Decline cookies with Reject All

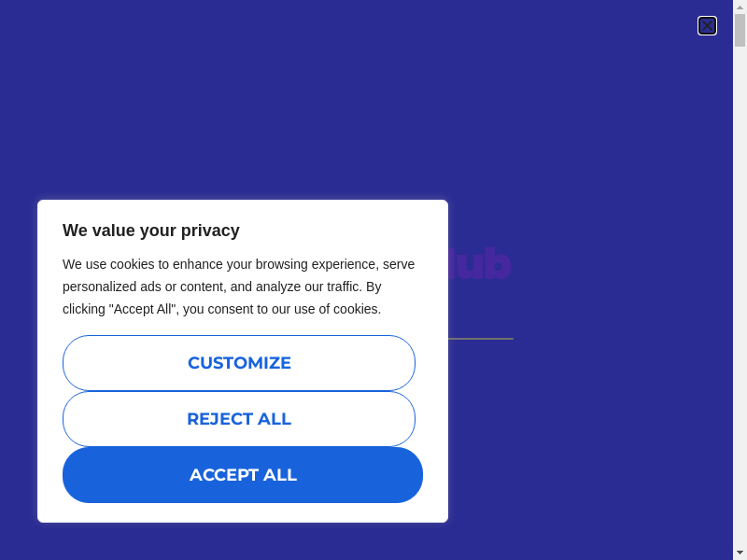tap(239, 419)
